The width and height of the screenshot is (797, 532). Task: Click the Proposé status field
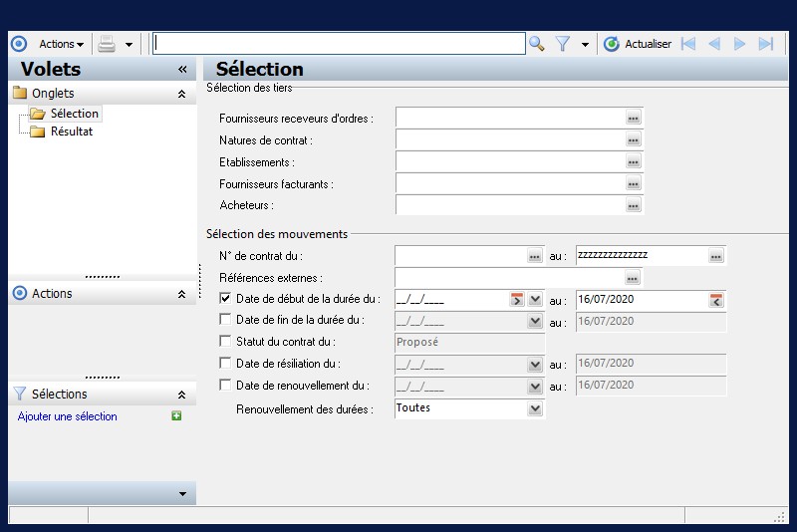pyautogui.click(x=469, y=342)
